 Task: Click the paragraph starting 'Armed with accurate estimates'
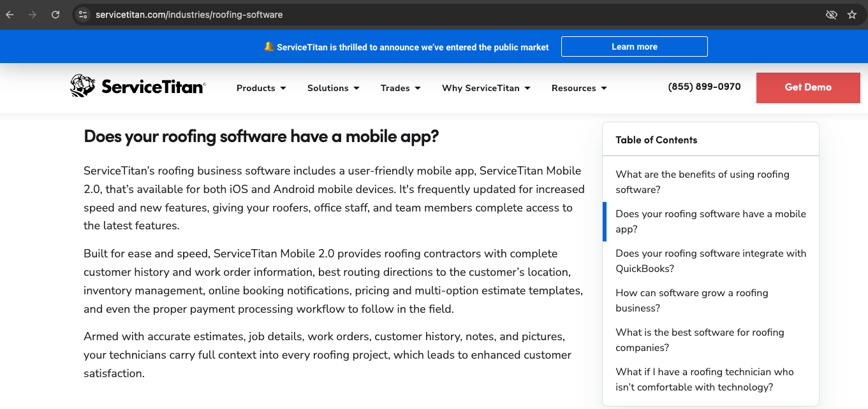tap(328, 355)
